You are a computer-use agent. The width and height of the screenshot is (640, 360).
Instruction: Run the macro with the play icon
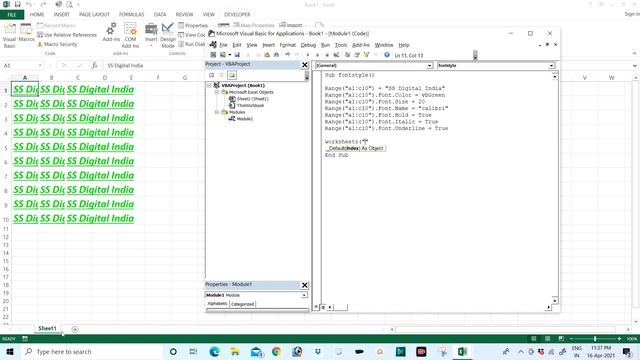point(307,55)
